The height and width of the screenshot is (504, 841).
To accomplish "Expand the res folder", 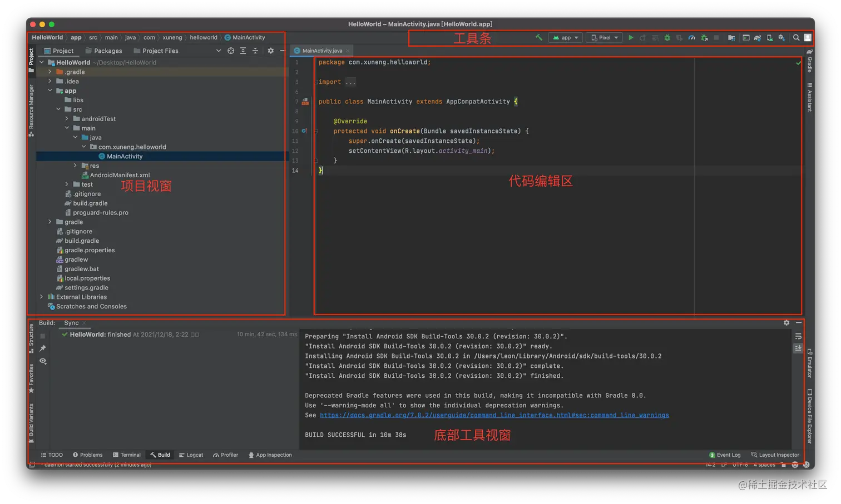I will point(75,166).
